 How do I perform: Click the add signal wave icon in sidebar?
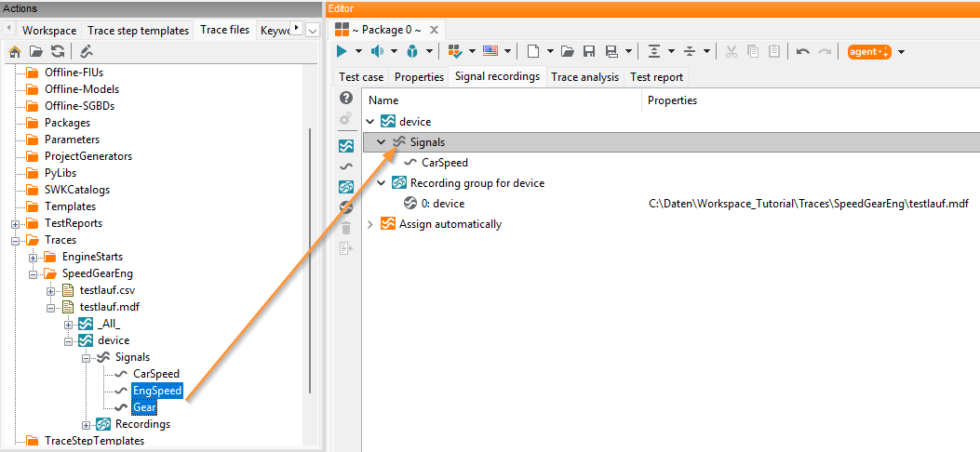point(345,166)
